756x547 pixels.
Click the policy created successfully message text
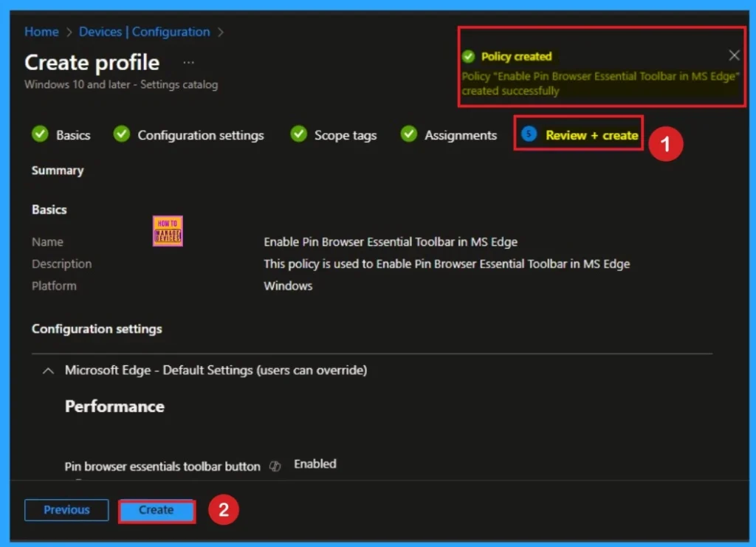coord(600,83)
